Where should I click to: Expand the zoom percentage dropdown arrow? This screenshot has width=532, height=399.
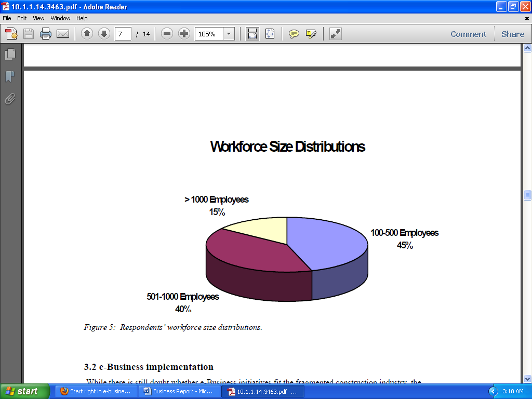coord(229,34)
